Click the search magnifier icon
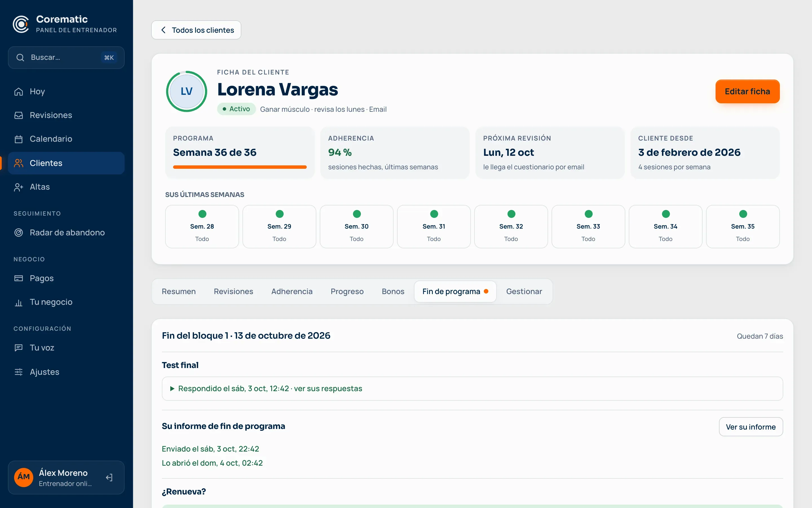Screen dimensions: 812x508 [20, 58]
